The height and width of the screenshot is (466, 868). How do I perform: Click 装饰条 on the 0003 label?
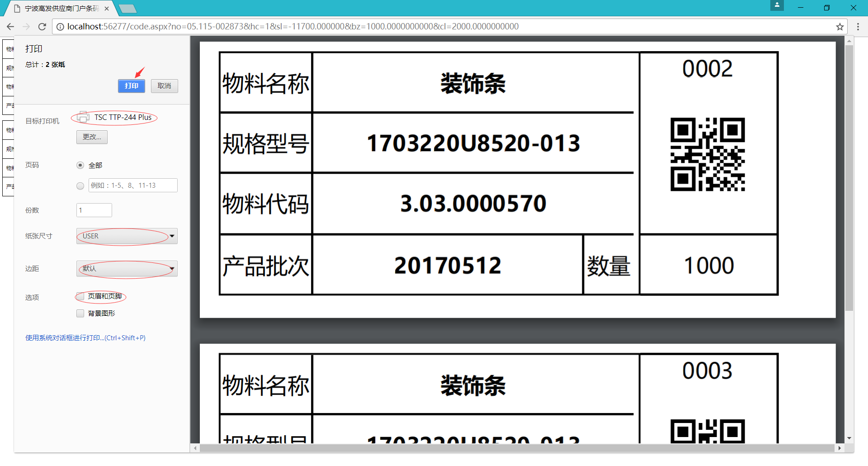[473, 386]
